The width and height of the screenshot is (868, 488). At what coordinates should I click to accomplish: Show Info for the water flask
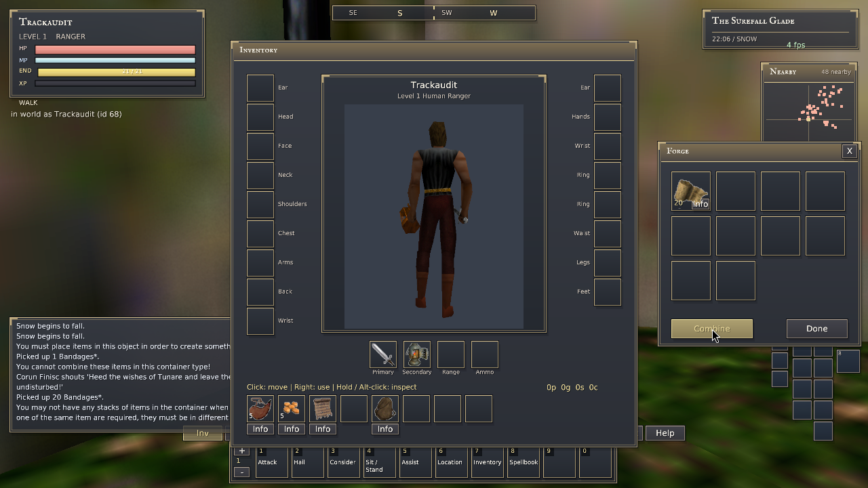coord(260,429)
